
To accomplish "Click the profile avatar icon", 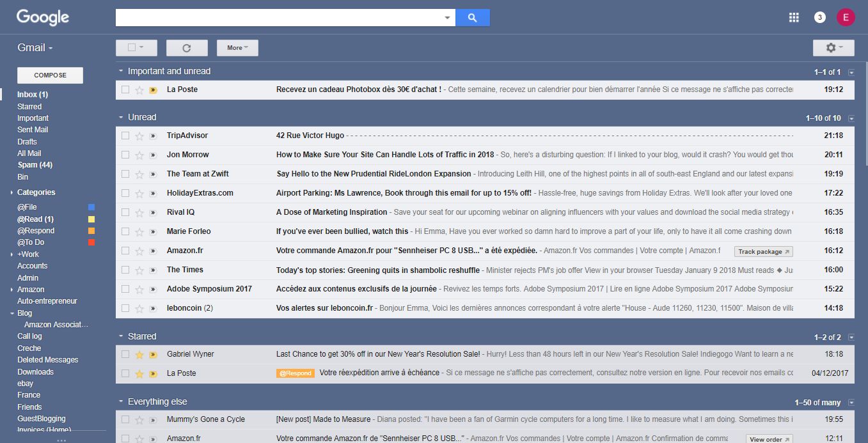I will [846, 17].
